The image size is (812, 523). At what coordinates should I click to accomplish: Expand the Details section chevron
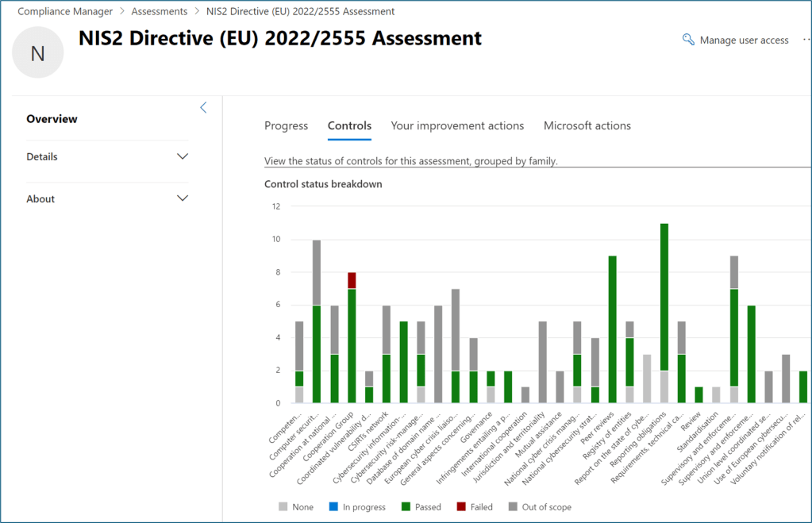183,156
